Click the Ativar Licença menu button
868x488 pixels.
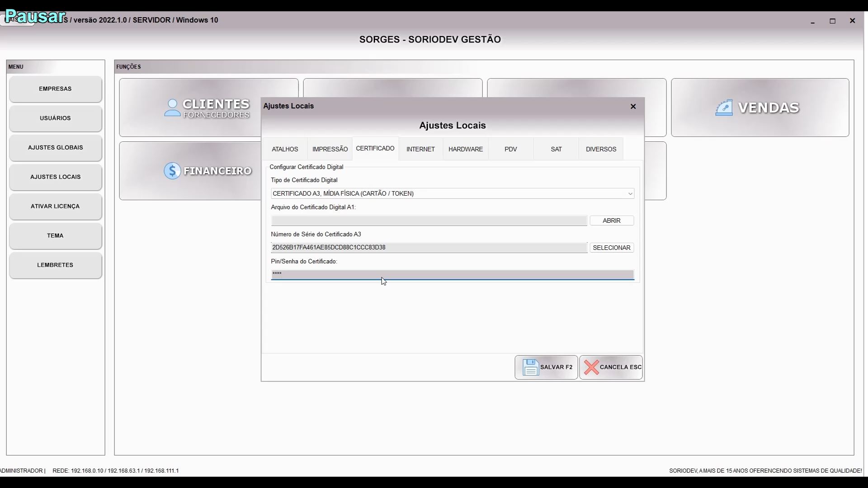pyautogui.click(x=55, y=206)
